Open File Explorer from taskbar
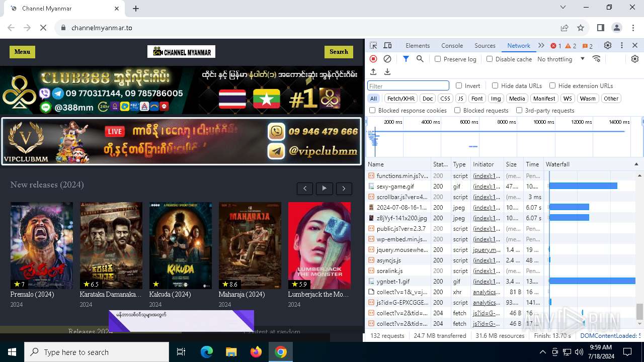Screen dimensions: 644x362 [x=231, y=352]
